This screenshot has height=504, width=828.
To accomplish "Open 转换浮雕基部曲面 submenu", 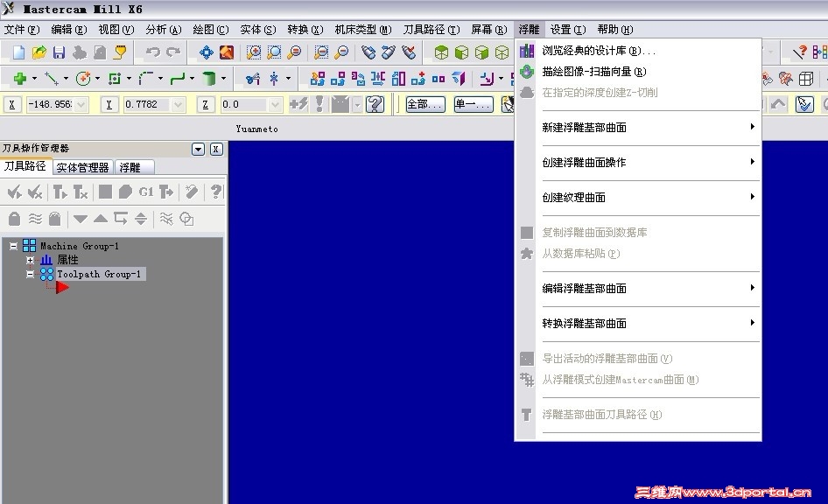I will (x=649, y=323).
